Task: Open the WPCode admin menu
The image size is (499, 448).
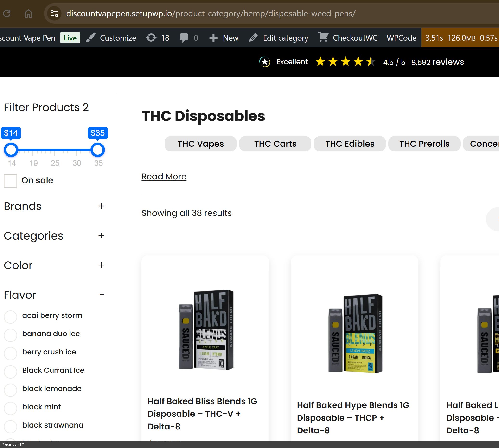Action: click(x=401, y=38)
